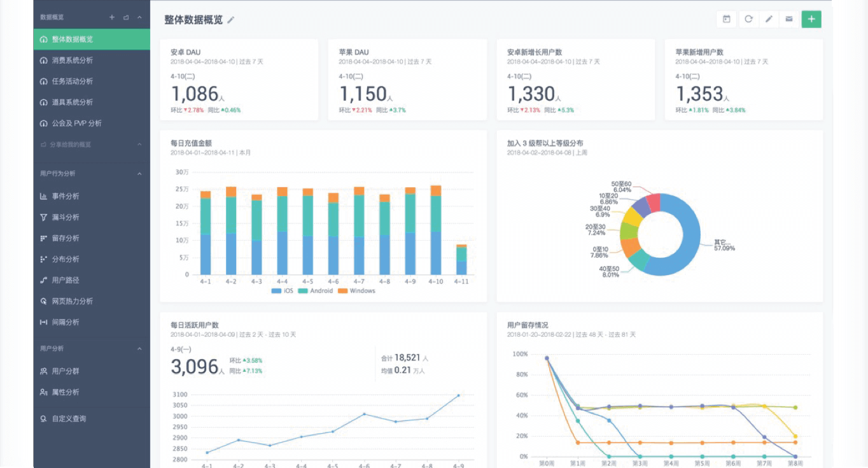This screenshot has height=468, width=868.
Task: Toggle the iOS series in chart legend
Action: [283, 291]
